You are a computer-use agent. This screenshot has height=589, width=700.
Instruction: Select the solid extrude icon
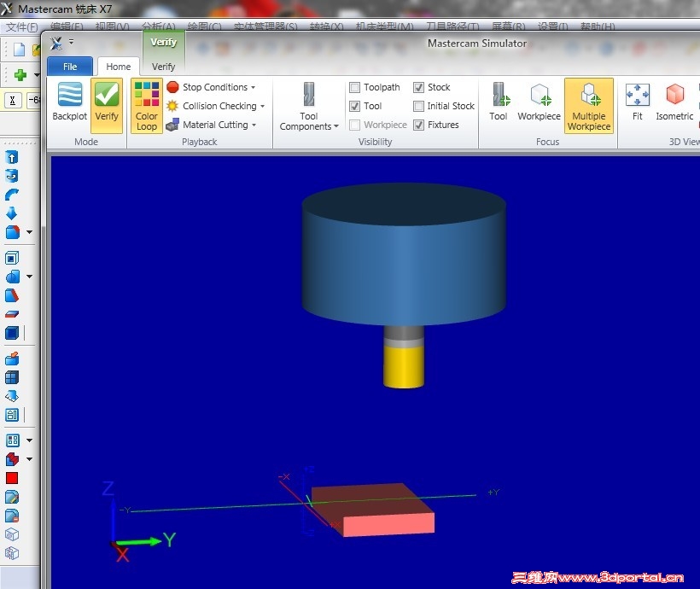12,157
